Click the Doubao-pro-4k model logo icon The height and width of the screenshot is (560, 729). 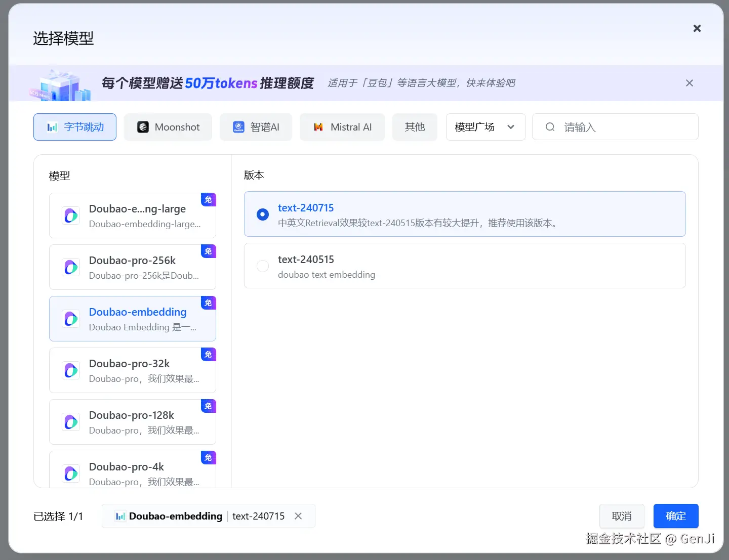click(71, 473)
